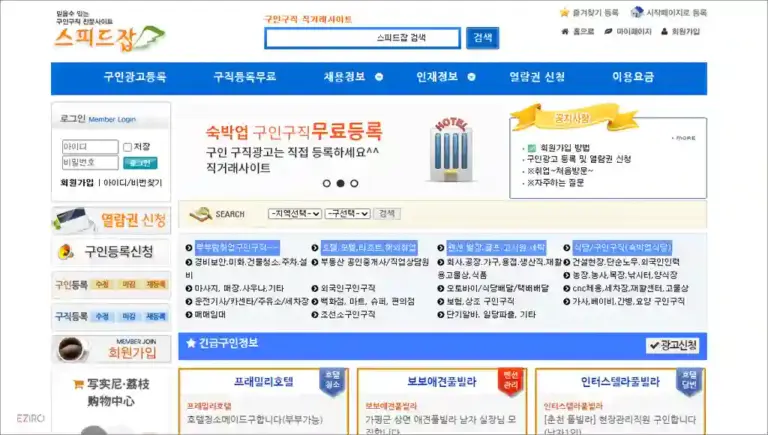Open the ※자주하는 질문 notice
The image size is (768, 435).
[555, 183]
